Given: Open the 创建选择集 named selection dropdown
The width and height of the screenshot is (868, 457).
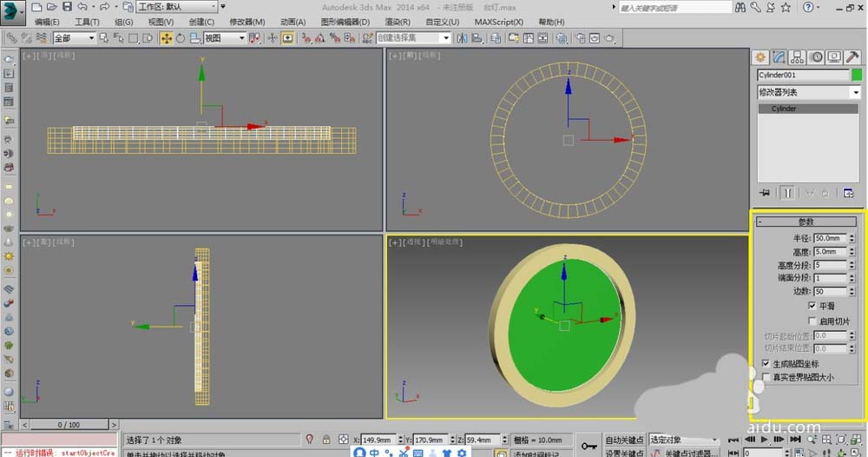Looking at the screenshot, I should [413, 38].
